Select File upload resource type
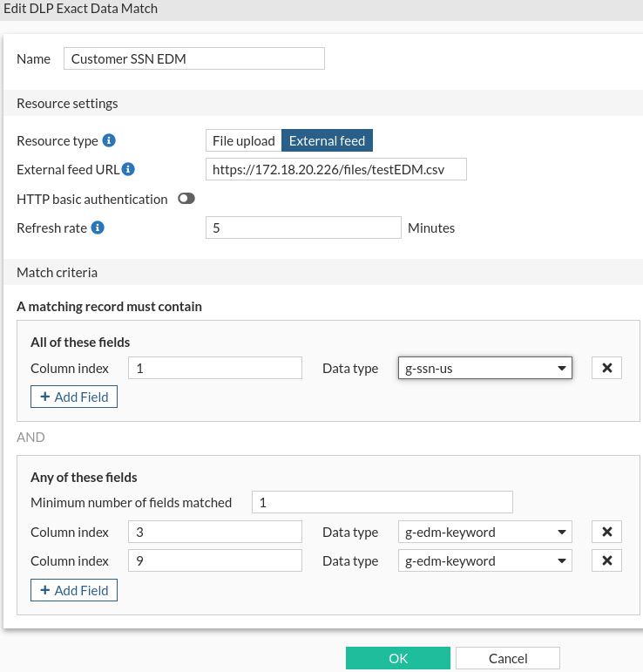This screenshot has height=672, width=643. (244, 140)
